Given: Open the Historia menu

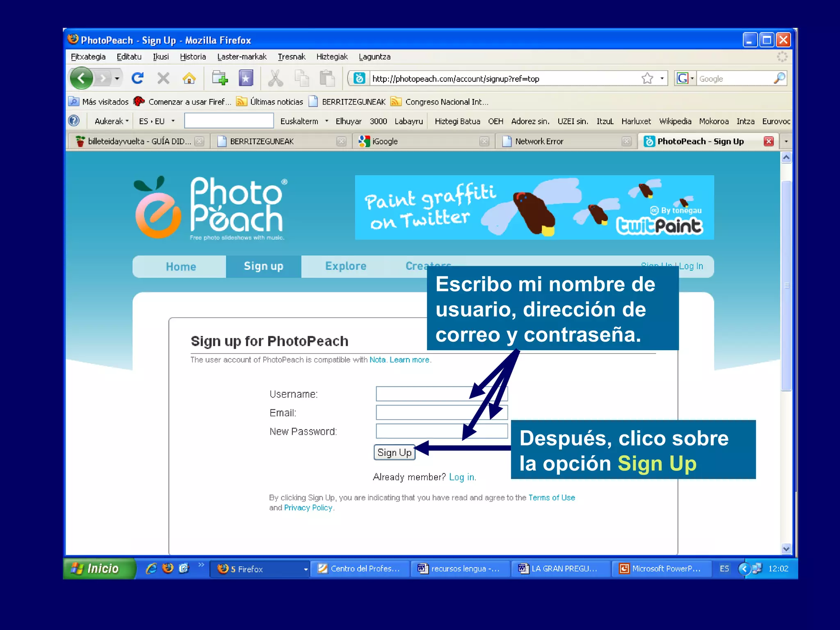Looking at the screenshot, I should click(x=193, y=57).
